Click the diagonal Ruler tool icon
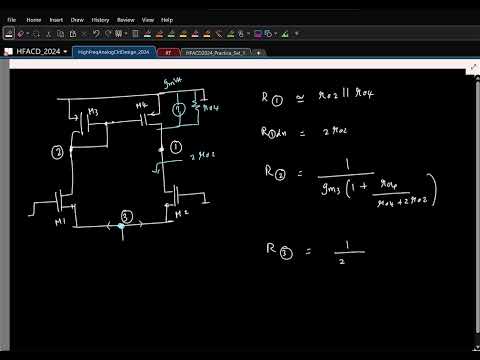This screenshot has height=360, width=480. [x=219, y=34]
